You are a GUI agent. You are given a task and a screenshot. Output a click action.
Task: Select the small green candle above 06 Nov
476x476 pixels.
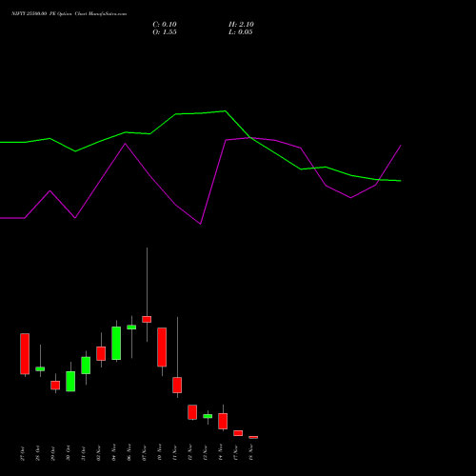click(131, 327)
